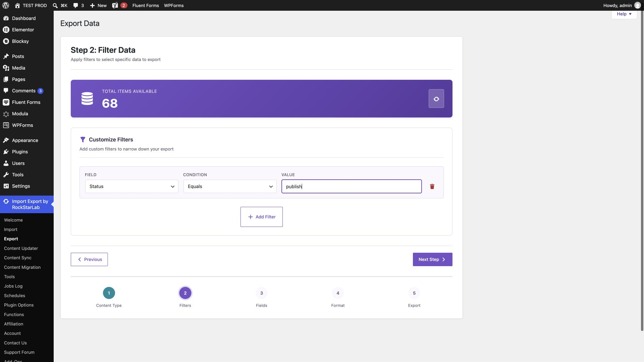Viewport: 644px width, 362px height.
Task: Open Content Migration submenu item
Action: 22,267
